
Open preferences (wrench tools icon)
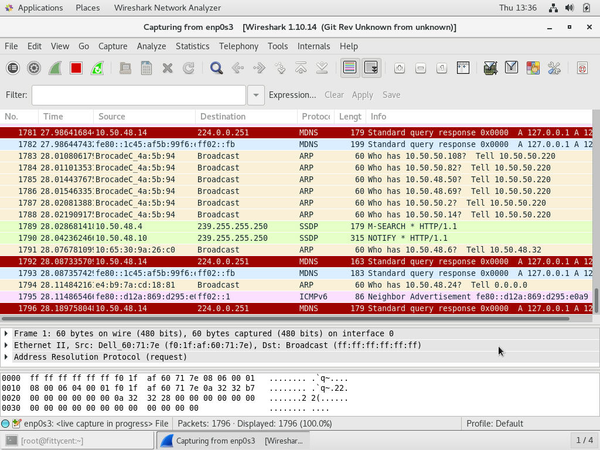point(554,68)
